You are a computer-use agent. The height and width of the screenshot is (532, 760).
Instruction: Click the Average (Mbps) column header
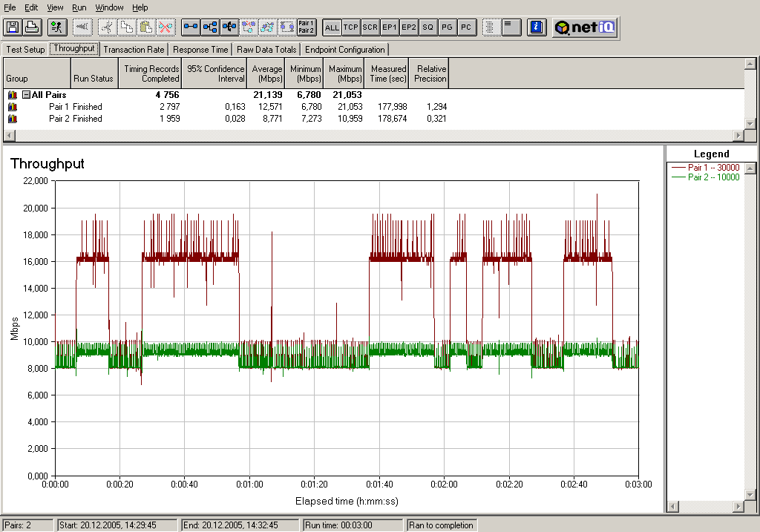(267, 73)
